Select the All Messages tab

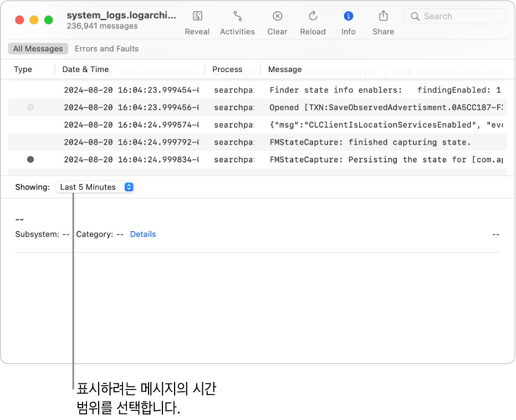[x=38, y=49]
